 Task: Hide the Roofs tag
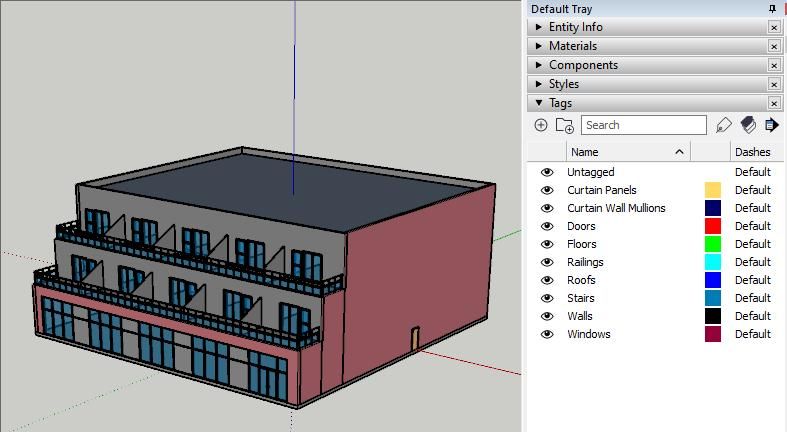[x=547, y=280]
